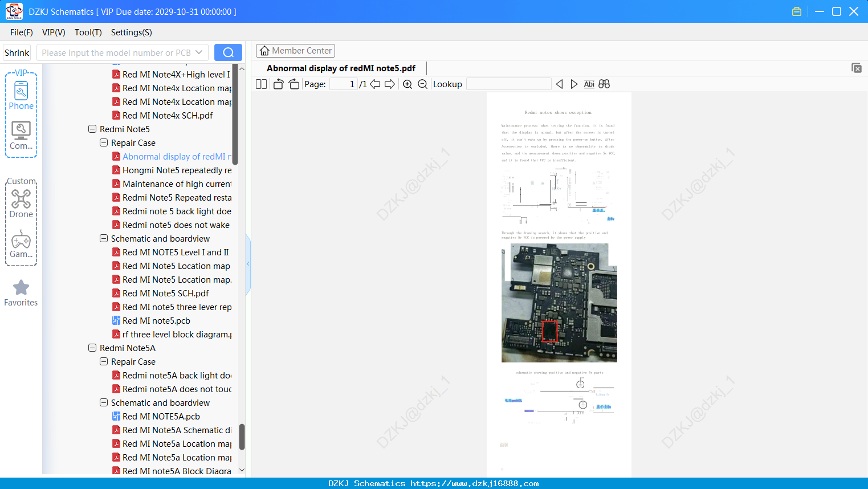Collapse Repair Case under Redmi Note5
Screen dimensions: 868x489
pyautogui.click(x=104, y=143)
